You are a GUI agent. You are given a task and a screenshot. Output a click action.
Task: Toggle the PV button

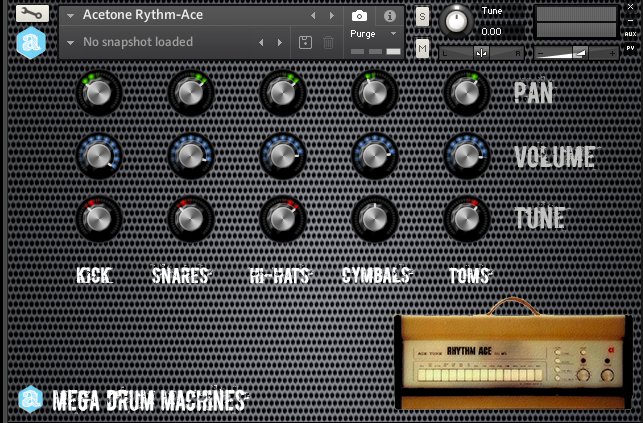(630, 48)
